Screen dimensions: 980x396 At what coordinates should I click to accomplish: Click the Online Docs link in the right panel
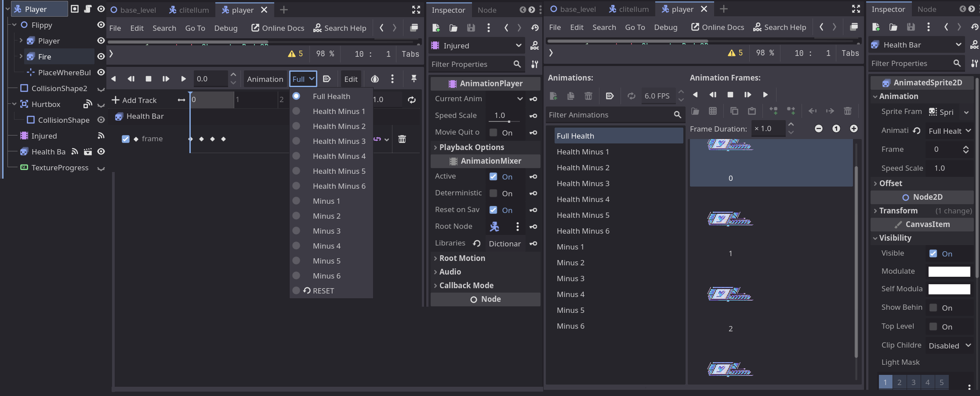point(718,27)
